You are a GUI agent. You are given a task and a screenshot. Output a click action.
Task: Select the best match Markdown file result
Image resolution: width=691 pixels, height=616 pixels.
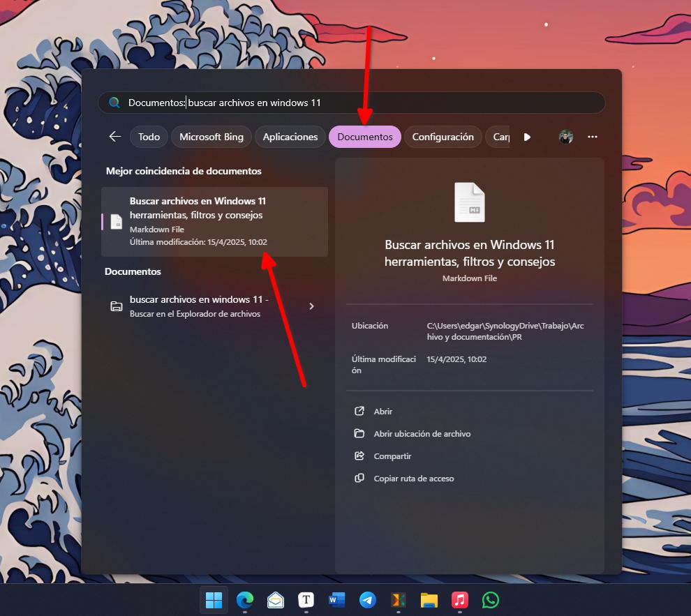tap(214, 221)
